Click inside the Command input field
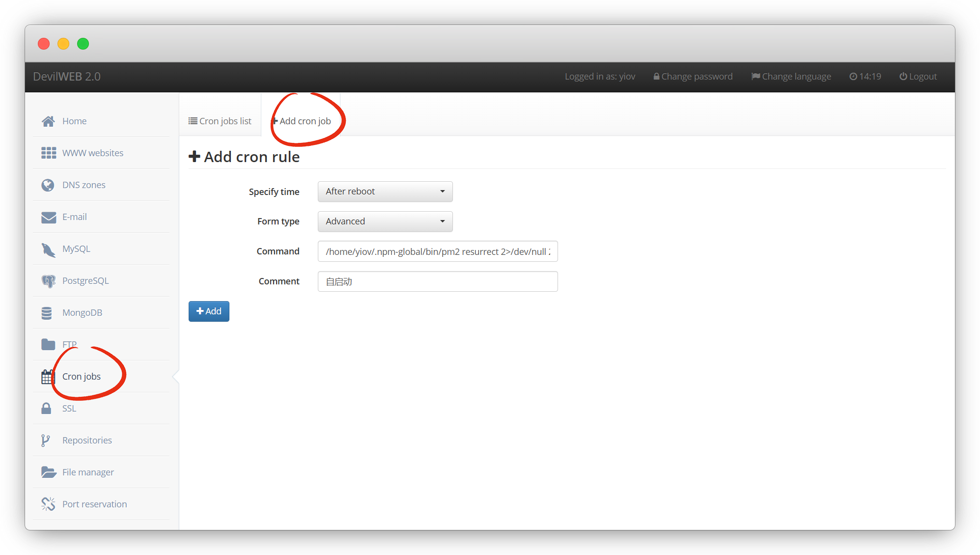This screenshot has height=555, width=980. pos(437,251)
